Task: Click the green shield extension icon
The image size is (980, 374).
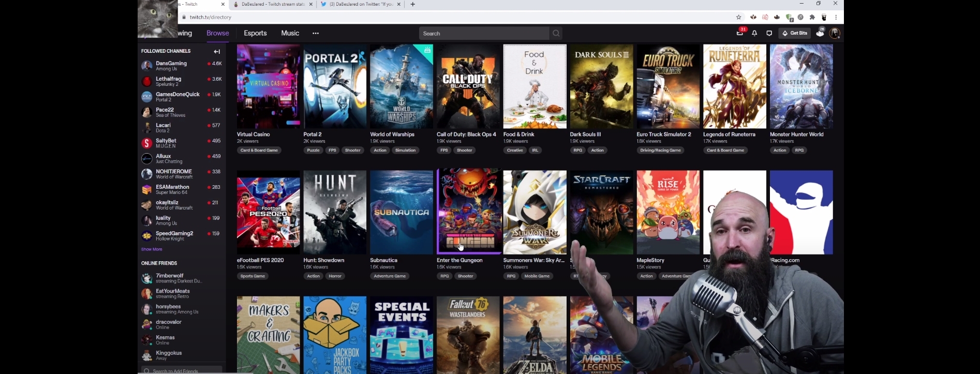Action: 790,17
